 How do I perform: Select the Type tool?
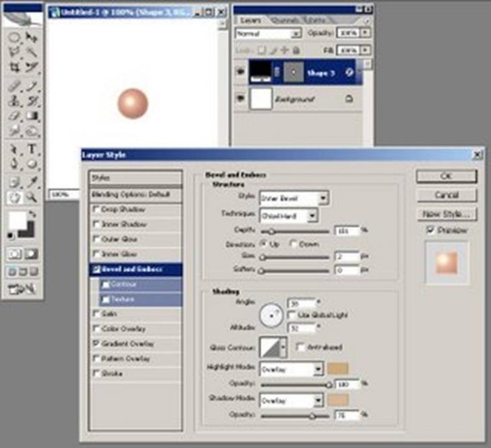(31, 149)
